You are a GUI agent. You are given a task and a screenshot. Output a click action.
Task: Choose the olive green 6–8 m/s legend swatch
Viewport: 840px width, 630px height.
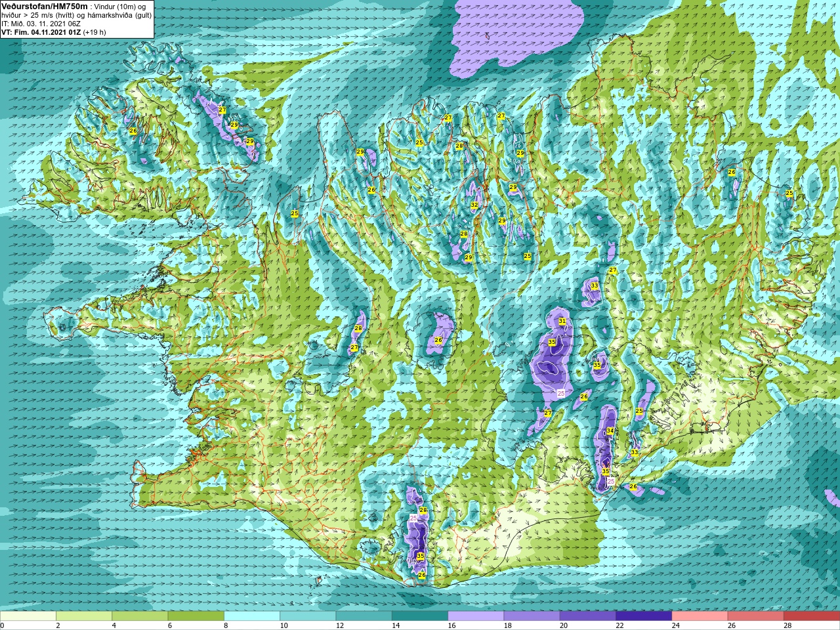[x=196, y=616]
